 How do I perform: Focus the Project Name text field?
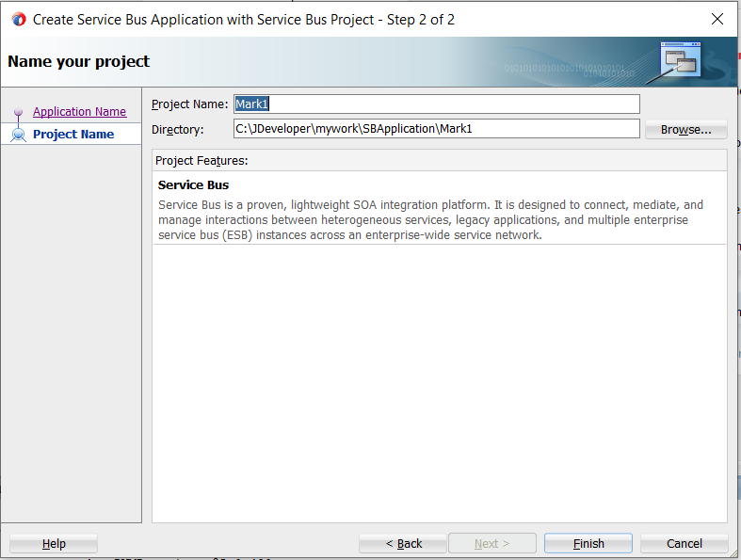tap(436, 104)
